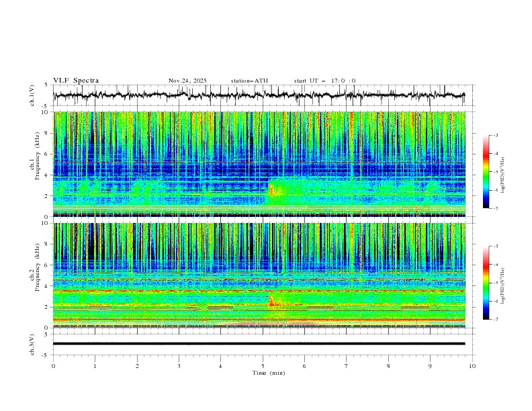
Task: Click time axis tick label '1'
Action: (x=95, y=366)
